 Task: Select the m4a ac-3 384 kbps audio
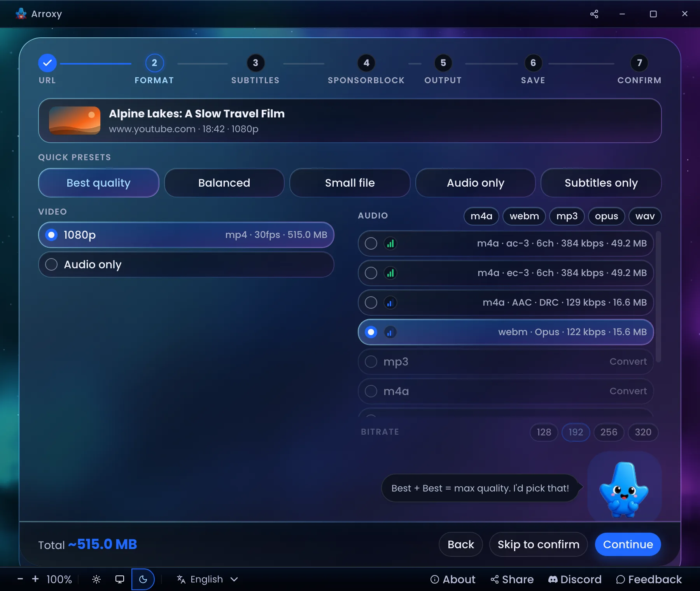(506, 243)
